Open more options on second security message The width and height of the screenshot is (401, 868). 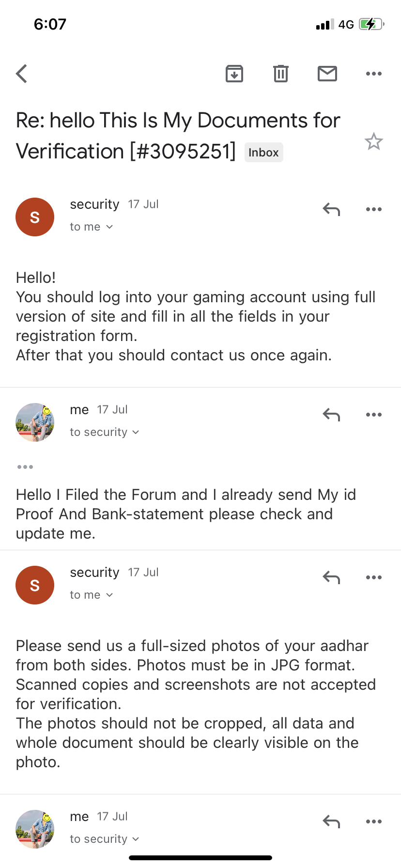pos(374,577)
